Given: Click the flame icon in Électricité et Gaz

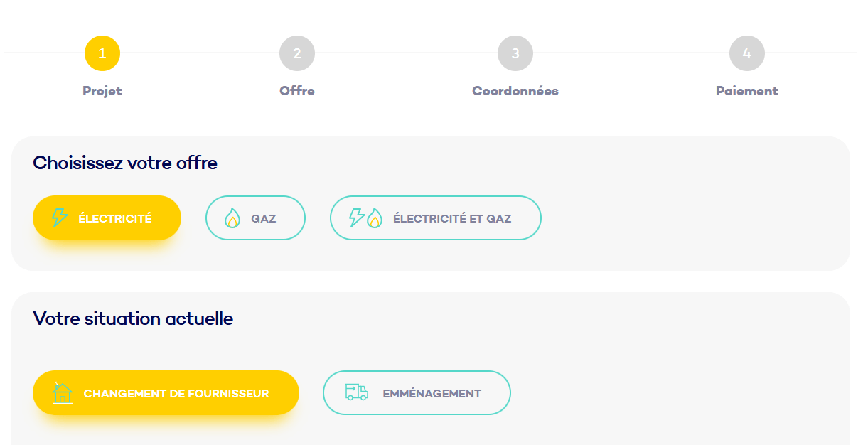Looking at the screenshot, I should [375, 218].
